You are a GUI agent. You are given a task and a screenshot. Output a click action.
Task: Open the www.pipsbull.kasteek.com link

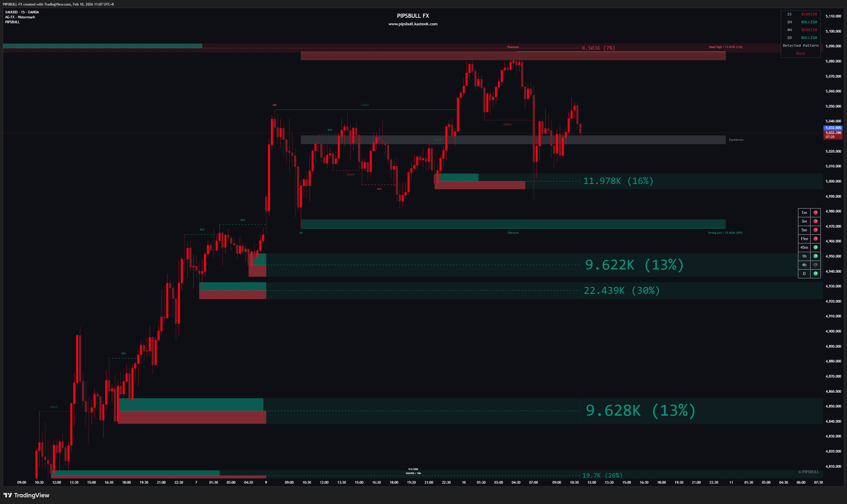(x=413, y=24)
